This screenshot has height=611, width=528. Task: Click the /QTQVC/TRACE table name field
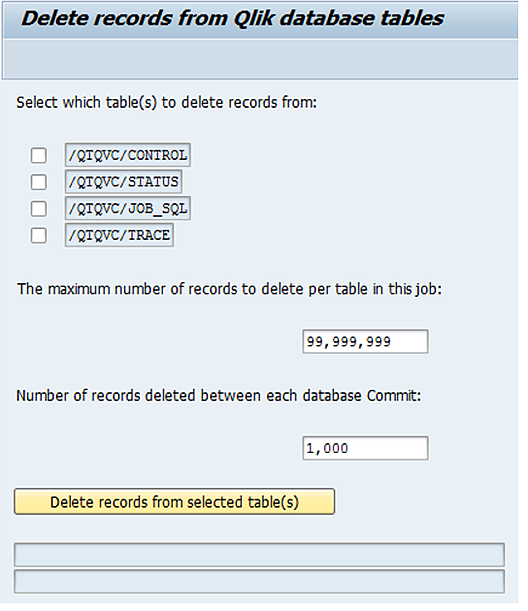[x=119, y=235]
